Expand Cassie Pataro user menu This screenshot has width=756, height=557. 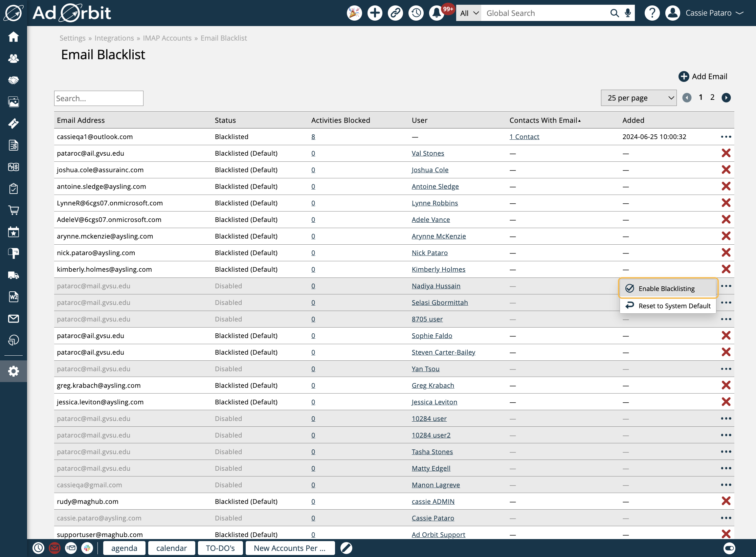(714, 13)
